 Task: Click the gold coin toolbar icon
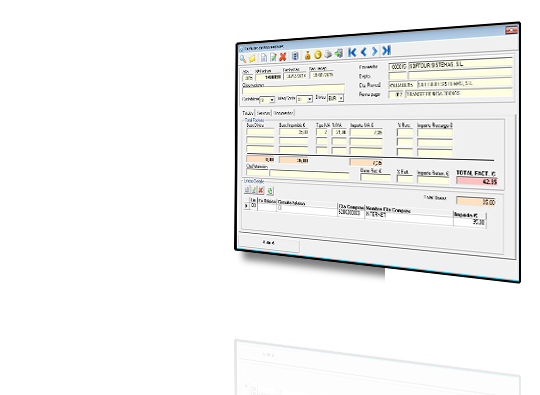[x=318, y=54]
